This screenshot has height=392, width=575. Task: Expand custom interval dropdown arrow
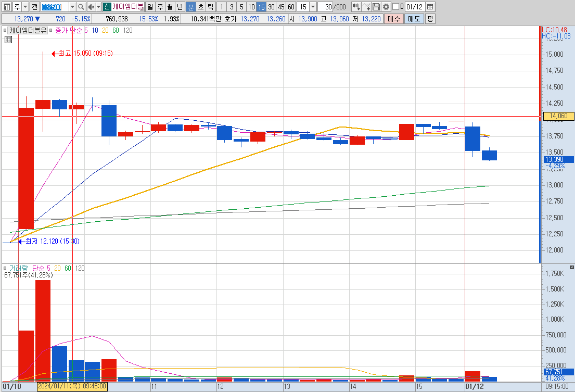pos(313,7)
